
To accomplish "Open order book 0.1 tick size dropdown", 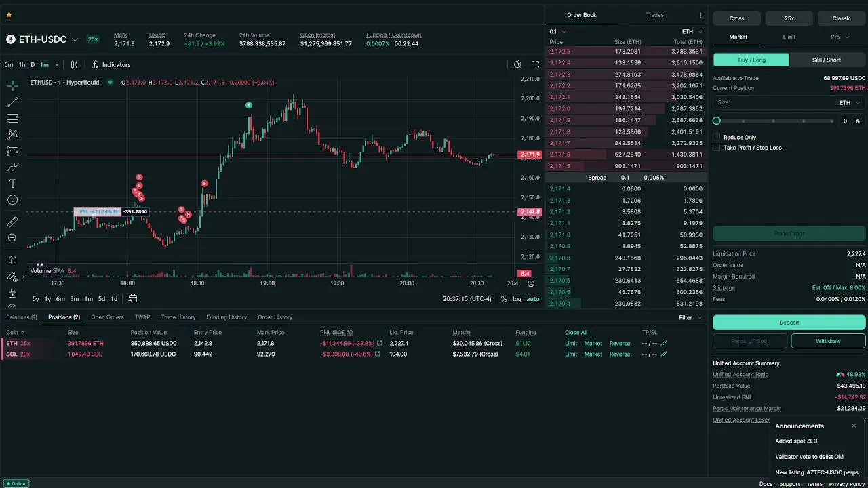I will point(557,32).
